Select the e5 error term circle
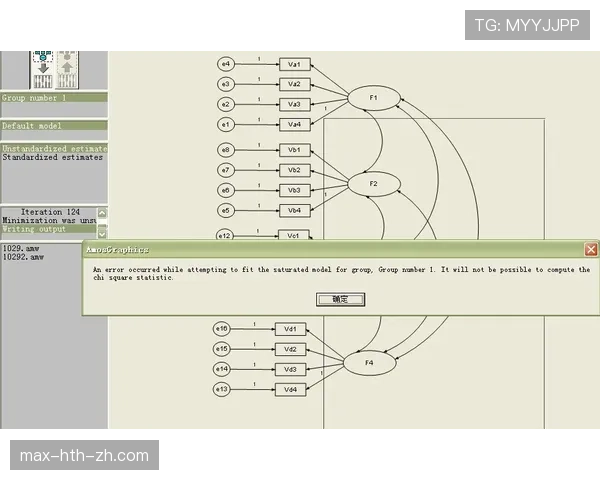Viewport: 600px width, 480px height. click(226, 211)
